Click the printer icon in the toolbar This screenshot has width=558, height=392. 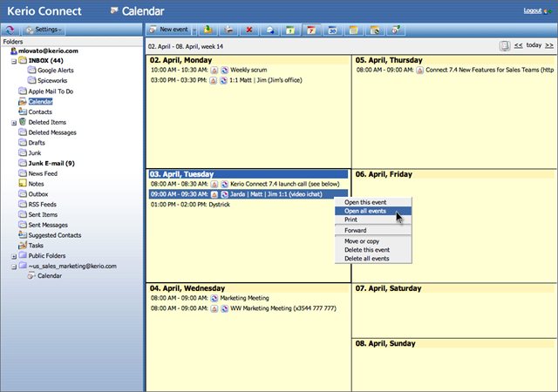click(x=228, y=30)
